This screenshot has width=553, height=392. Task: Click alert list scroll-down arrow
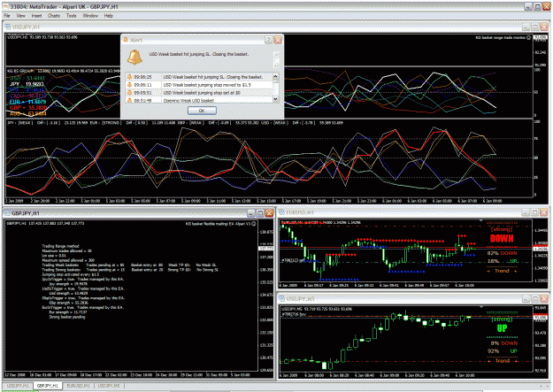276,99
